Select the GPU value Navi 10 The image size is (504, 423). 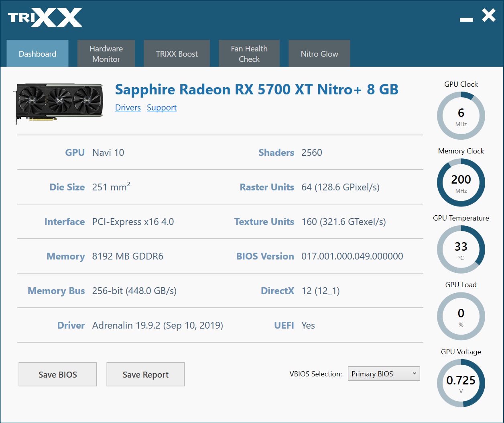tap(108, 153)
